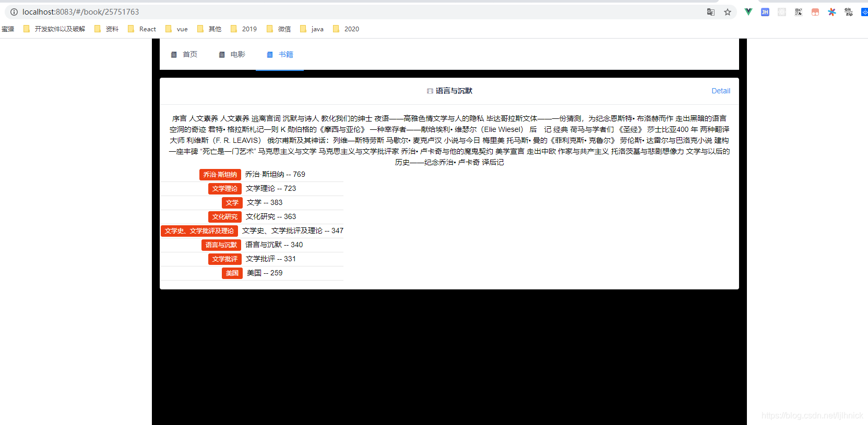Click the text 乔治·斯坦纳 -- 769
The image size is (868, 425).
pos(275,175)
